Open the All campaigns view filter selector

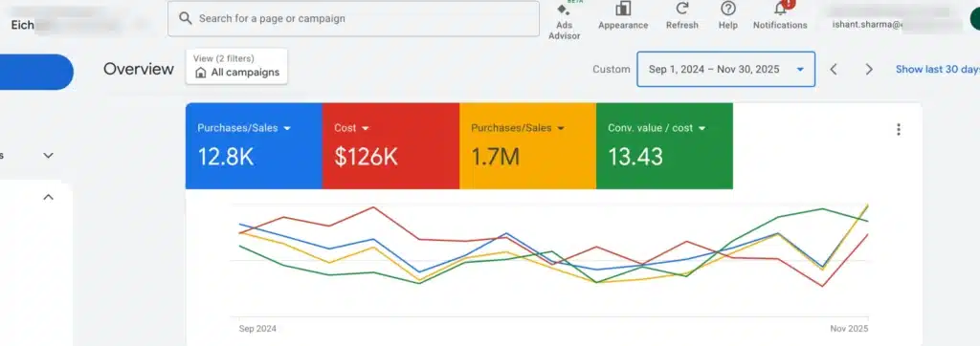tap(237, 66)
